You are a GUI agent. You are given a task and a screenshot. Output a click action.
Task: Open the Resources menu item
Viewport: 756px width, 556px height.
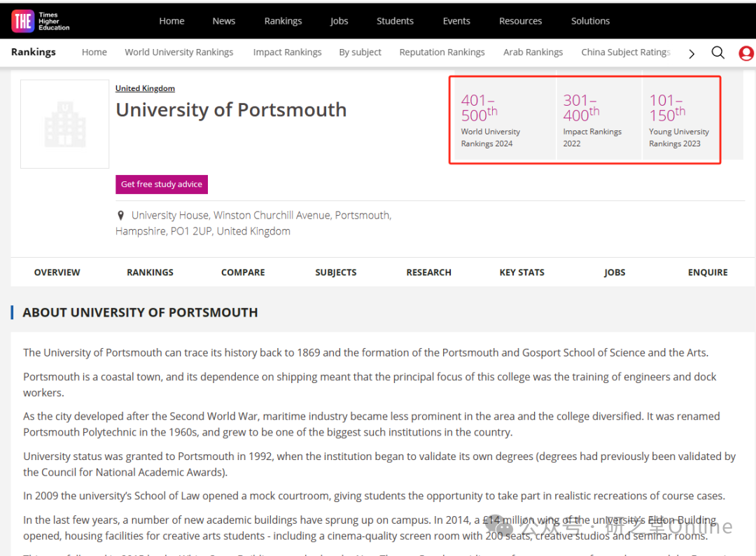click(x=520, y=21)
